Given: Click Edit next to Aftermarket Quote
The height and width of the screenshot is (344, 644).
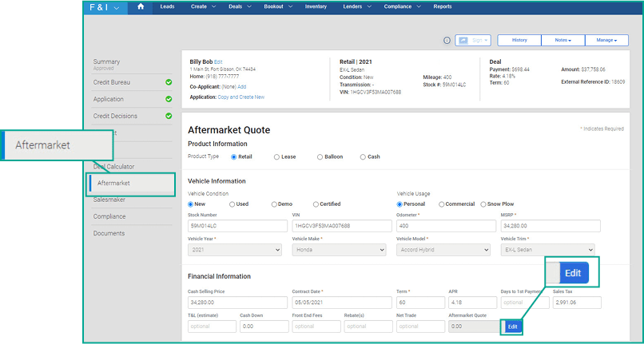Looking at the screenshot, I should point(512,326).
